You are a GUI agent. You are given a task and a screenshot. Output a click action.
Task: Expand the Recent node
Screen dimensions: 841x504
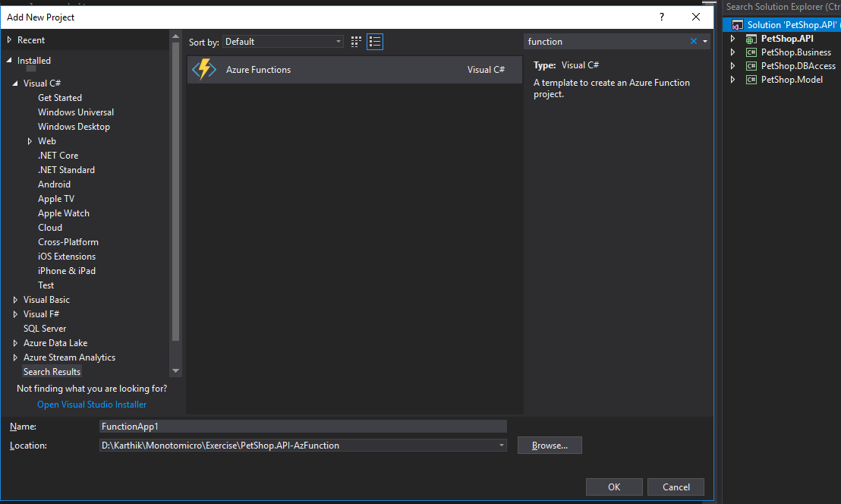9,40
